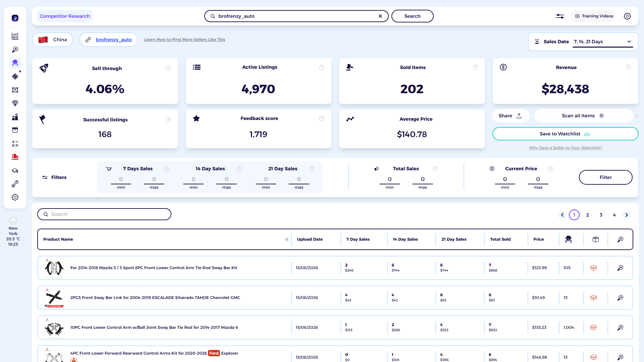The height and width of the screenshot is (362, 644).
Task: Open the New York weather widget
Action: [x=13, y=232]
